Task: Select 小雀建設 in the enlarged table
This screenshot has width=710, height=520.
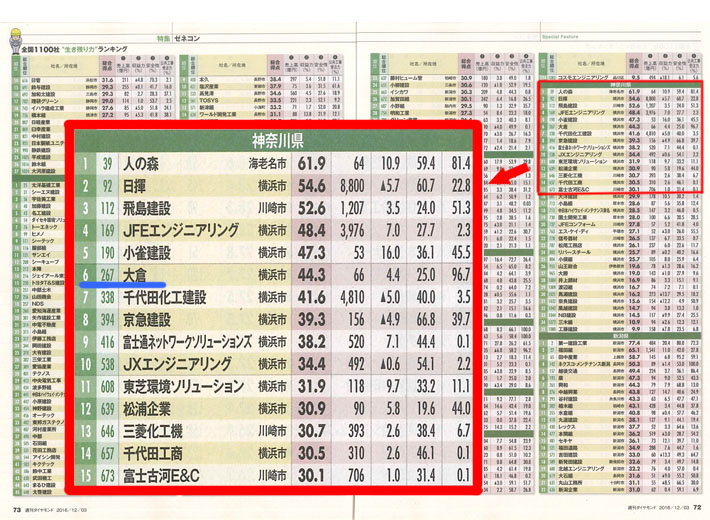Action: point(147,253)
